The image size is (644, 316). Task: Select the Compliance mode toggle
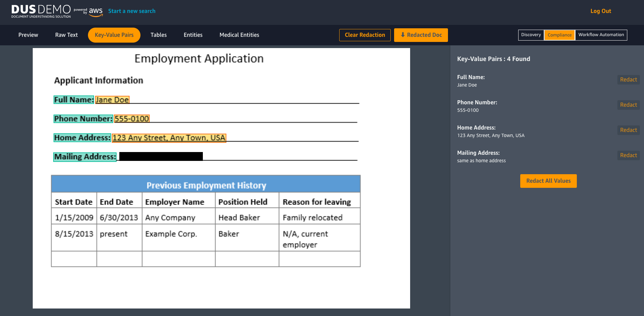pos(559,35)
